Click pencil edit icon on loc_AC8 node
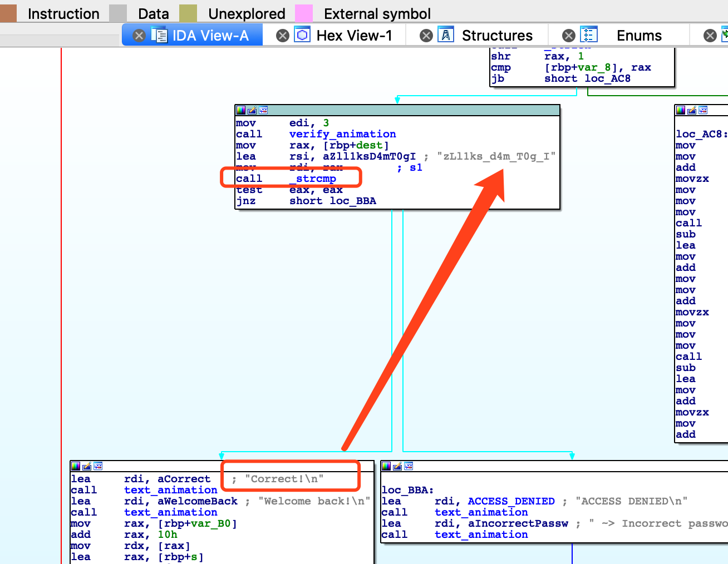The width and height of the screenshot is (728, 564). tap(692, 110)
